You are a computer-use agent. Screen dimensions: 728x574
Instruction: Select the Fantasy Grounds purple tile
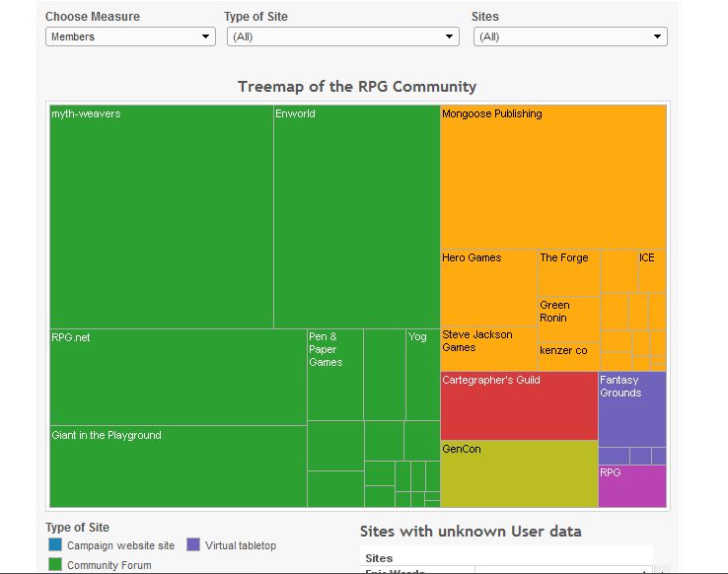click(632, 409)
